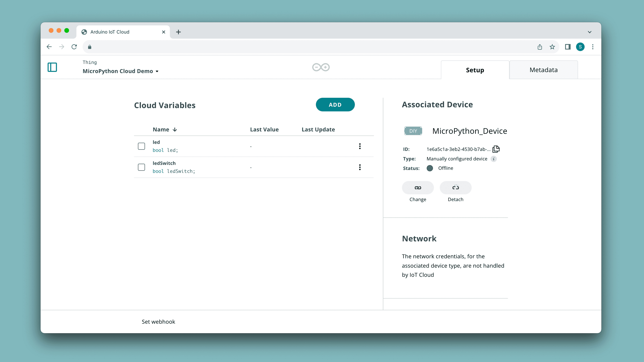Screen dimensions: 644x362
Task: Click the Change device link icon
Action: (x=418, y=188)
